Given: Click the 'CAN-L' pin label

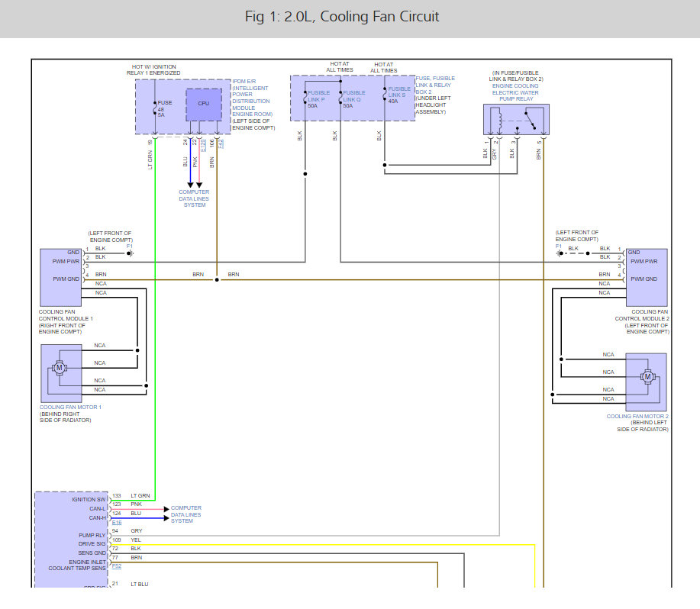Looking at the screenshot, I should pyautogui.click(x=97, y=508).
